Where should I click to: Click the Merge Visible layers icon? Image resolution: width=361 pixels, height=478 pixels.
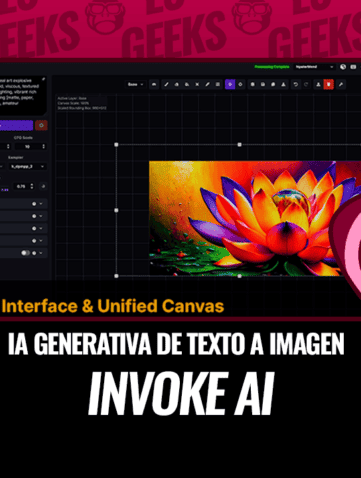[x=253, y=85]
